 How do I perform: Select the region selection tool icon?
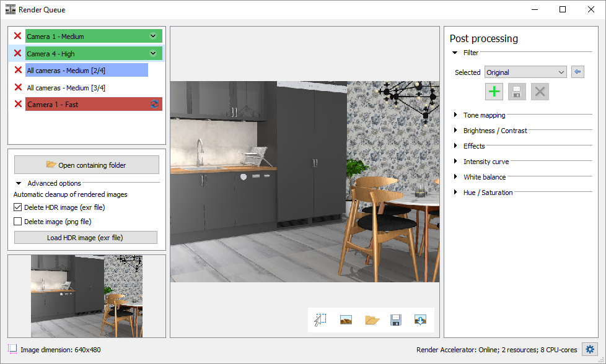tap(320, 320)
